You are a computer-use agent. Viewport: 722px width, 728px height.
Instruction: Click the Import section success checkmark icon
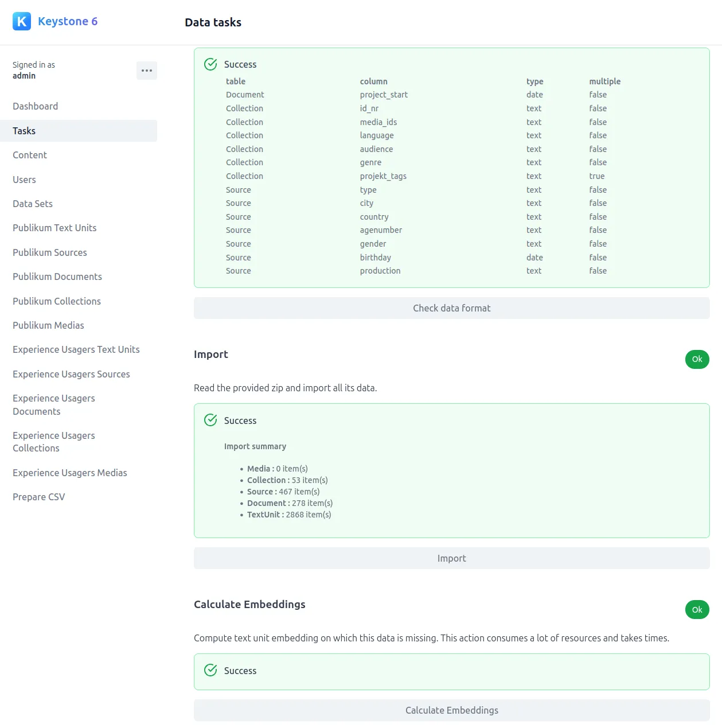coord(210,420)
